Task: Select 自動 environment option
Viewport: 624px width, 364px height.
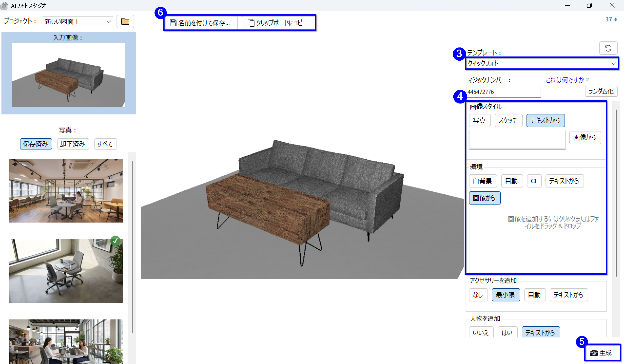Action: pos(512,181)
